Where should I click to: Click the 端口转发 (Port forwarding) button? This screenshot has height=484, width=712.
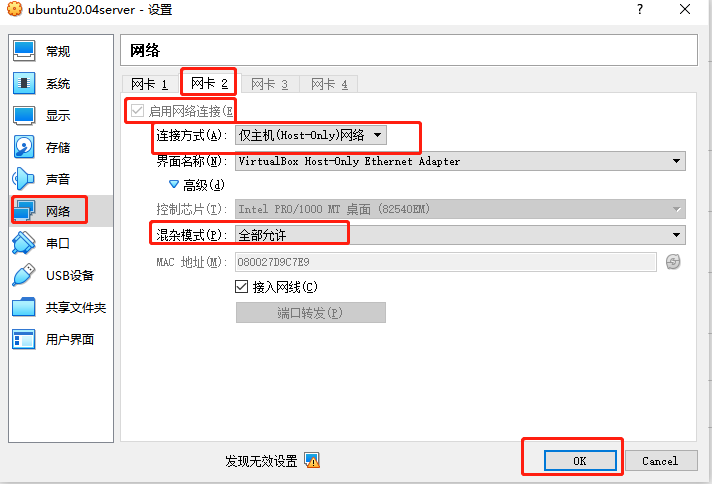[x=311, y=312]
